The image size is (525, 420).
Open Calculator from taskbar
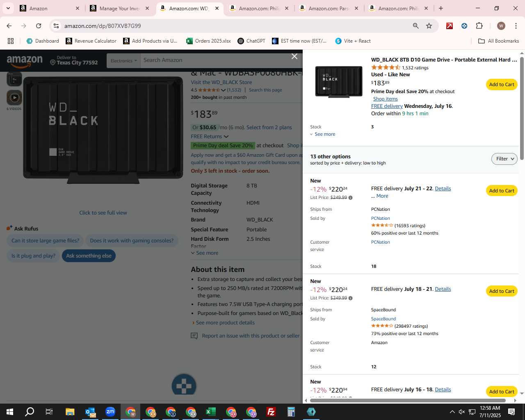tap(291, 412)
